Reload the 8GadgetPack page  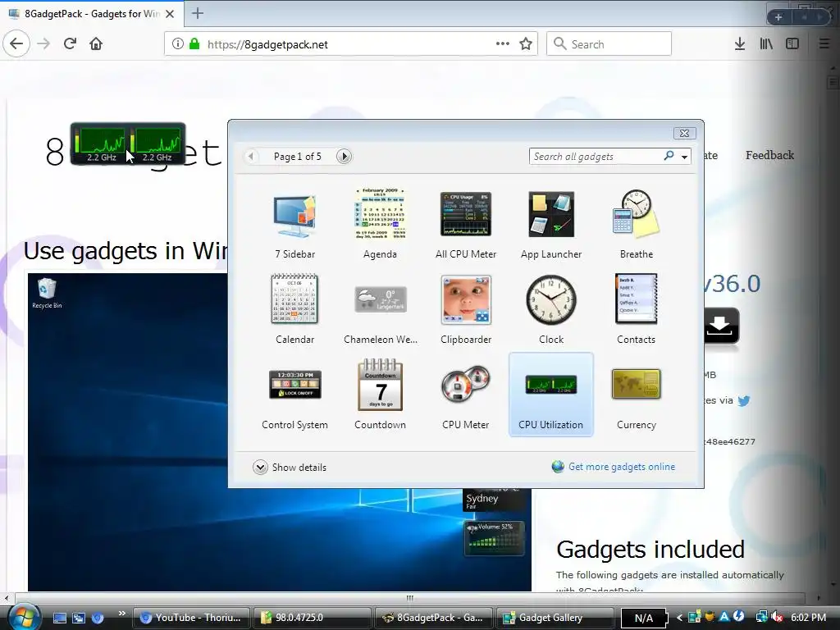click(70, 44)
